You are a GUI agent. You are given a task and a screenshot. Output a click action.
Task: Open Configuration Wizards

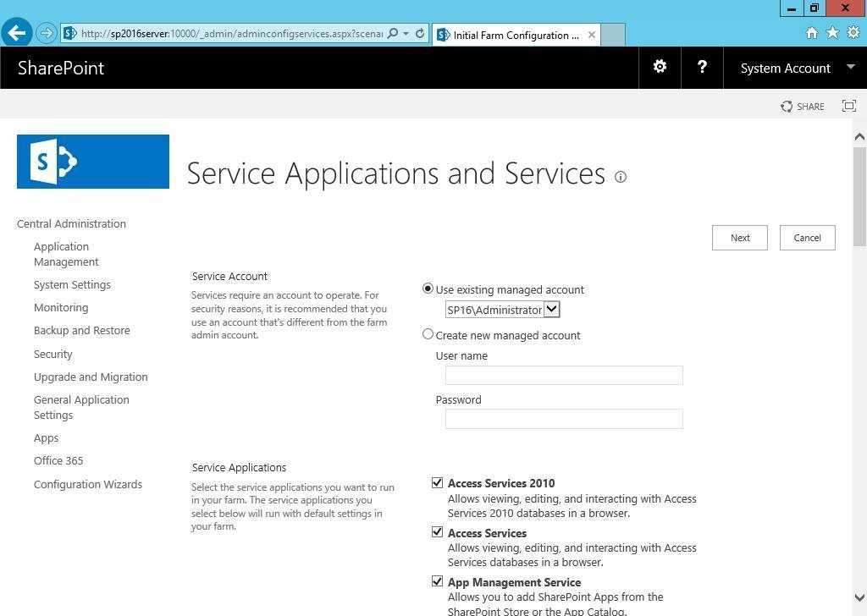(88, 485)
